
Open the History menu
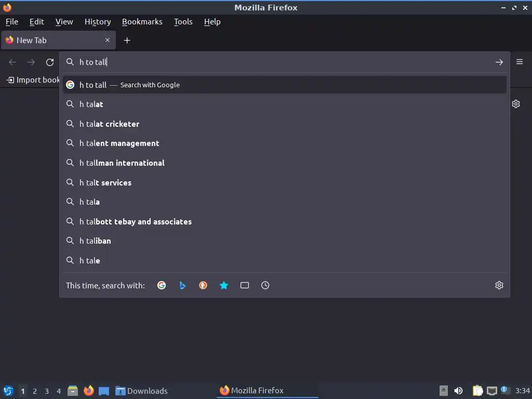[98, 22]
